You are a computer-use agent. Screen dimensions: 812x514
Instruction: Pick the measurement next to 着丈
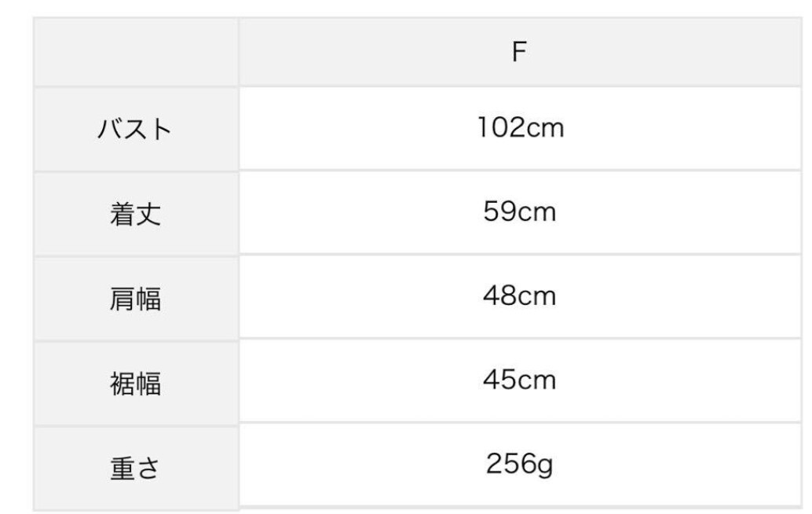click(518, 212)
